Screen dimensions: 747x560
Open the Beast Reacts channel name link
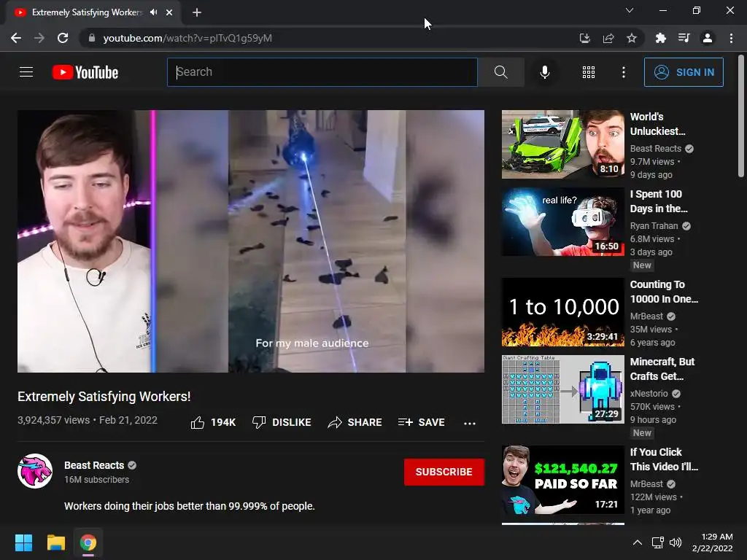pyautogui.click(x=94, y=465)
